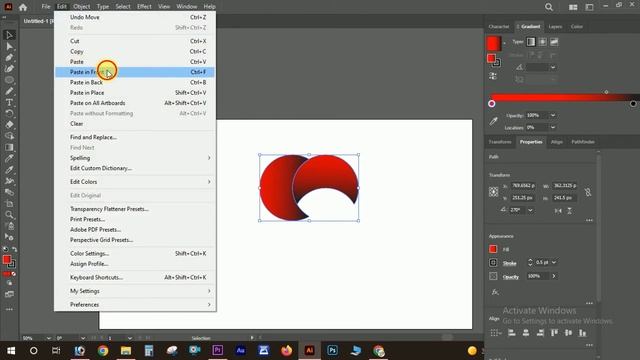This screenshot has width=640, height=360.
Task: Switch to the Layers panel tab
Action: [555, 27]
